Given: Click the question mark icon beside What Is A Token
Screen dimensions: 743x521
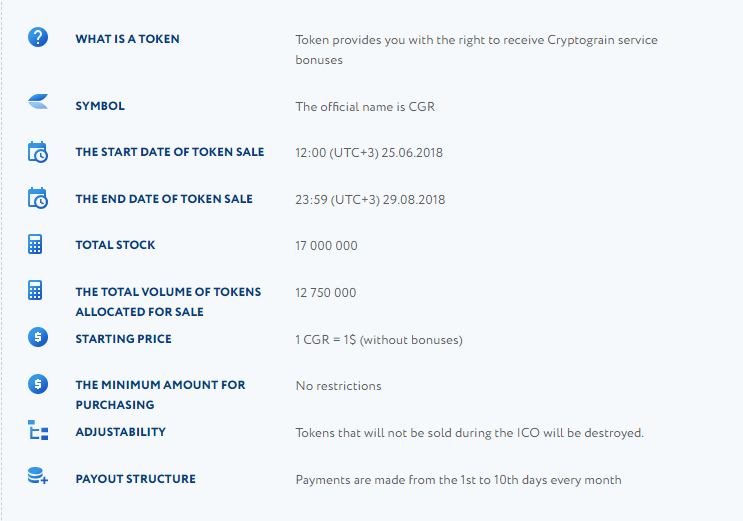Looking at the screenshot, I should click(x=38, y=37).
